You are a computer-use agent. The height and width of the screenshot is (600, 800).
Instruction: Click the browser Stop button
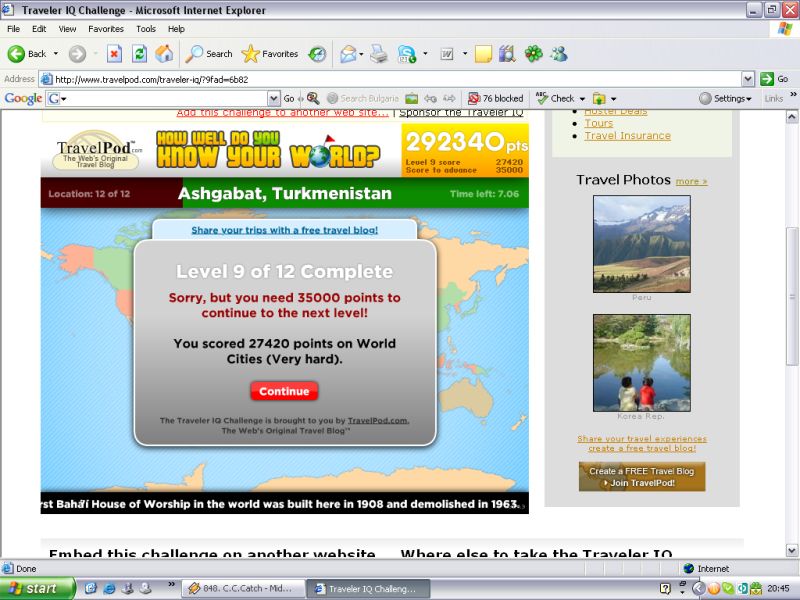click(x=114, y=54)
